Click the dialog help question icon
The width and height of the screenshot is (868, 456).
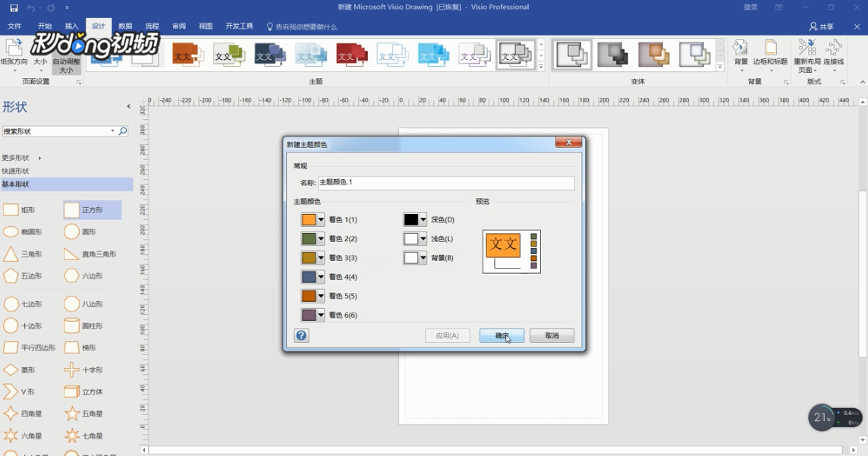click(x=301, y=335)
